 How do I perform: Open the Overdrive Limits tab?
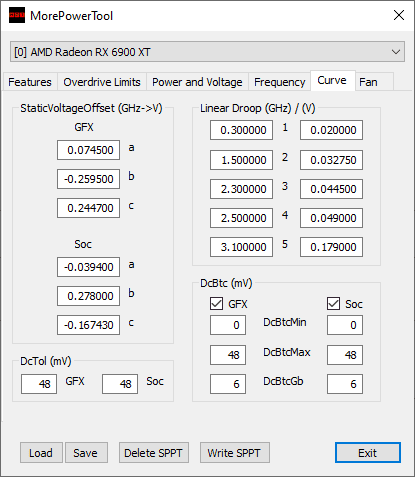tap(102, 82)
